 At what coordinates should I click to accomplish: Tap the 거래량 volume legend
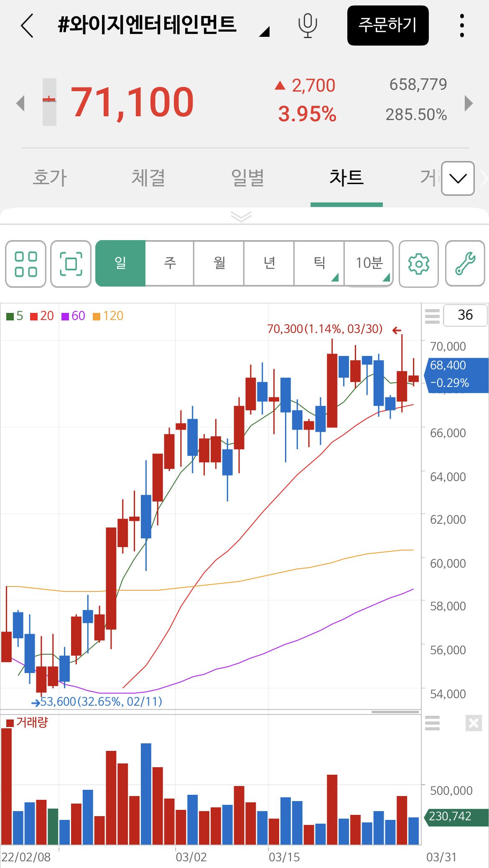[28, 722]
